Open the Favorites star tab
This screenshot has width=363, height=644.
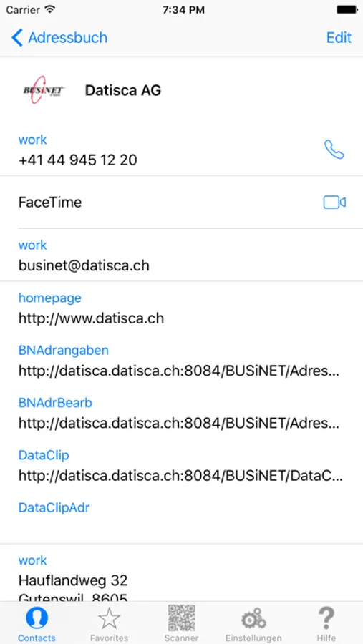coord(109,623)
